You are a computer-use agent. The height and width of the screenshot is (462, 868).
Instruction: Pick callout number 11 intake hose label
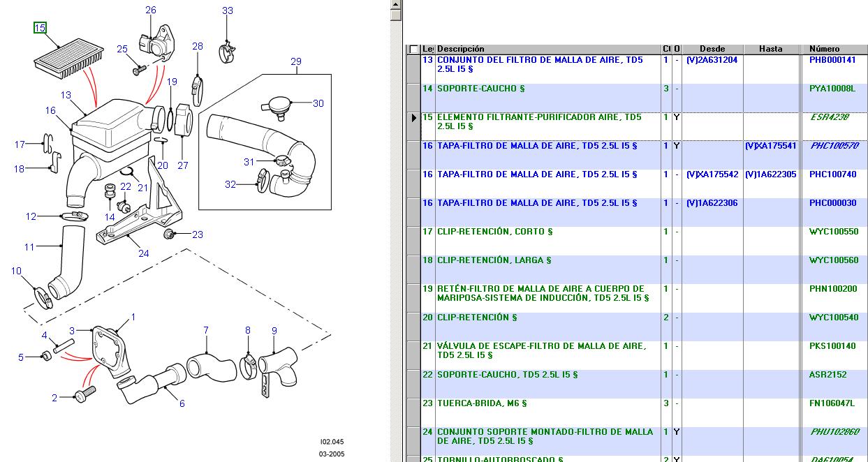(29, 246)
